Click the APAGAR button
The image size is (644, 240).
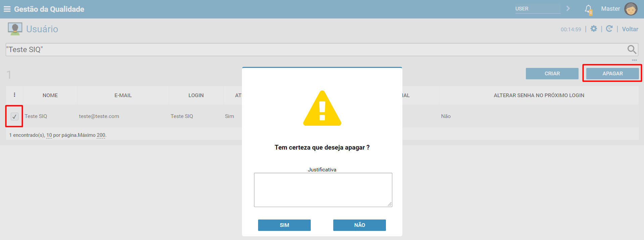[612, 73]
